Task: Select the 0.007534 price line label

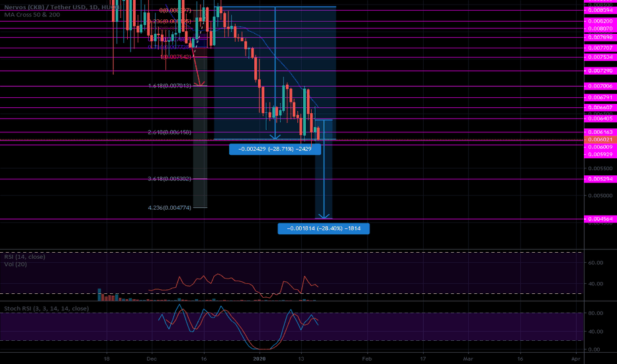Action: pos(600,57)
